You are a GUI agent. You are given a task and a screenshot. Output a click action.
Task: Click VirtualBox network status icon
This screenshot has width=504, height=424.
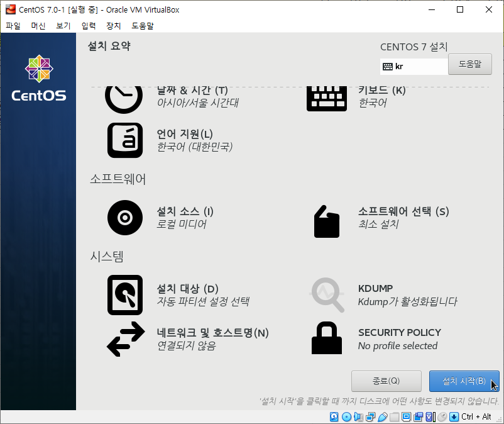(370, 417)
